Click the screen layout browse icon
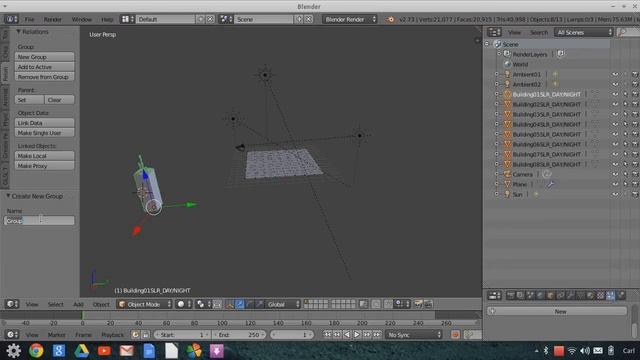The width and height of the screenshot is (640, 360). tap(127, 19)
